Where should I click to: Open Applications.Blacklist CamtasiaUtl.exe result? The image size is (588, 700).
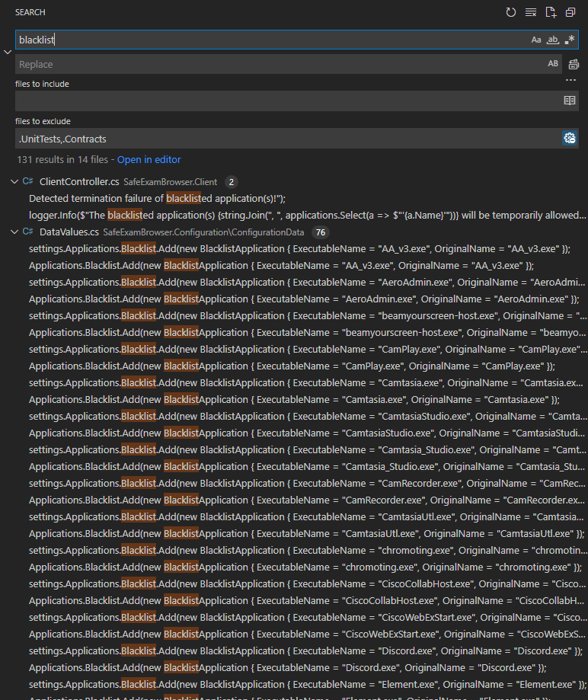click(308, 533)
